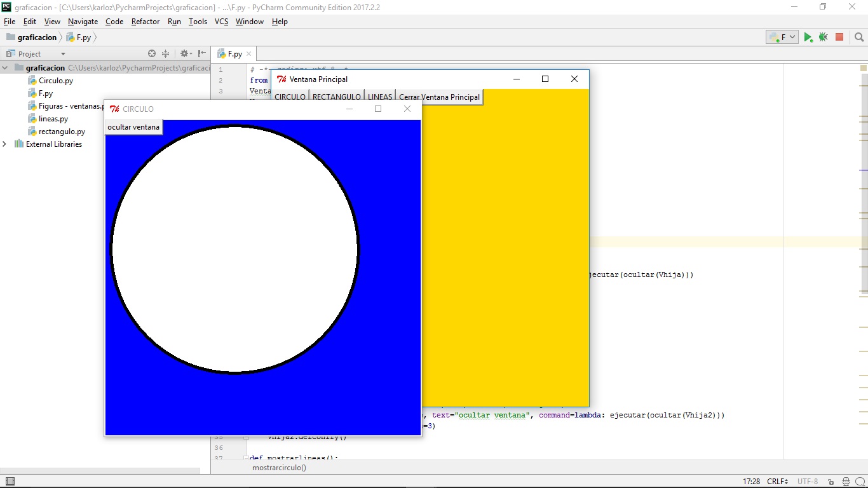Select opened file with the crosshair icon
The height and width of the screenshot is (488, 868).
click(152, 53)
